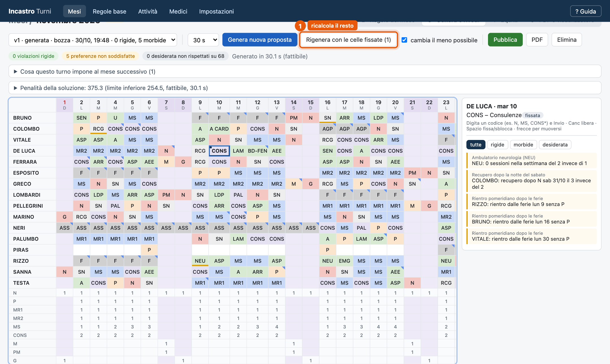The image size is (610, 364).
Task: Select the desiderata filter
Action: click(x=555, y=144)
